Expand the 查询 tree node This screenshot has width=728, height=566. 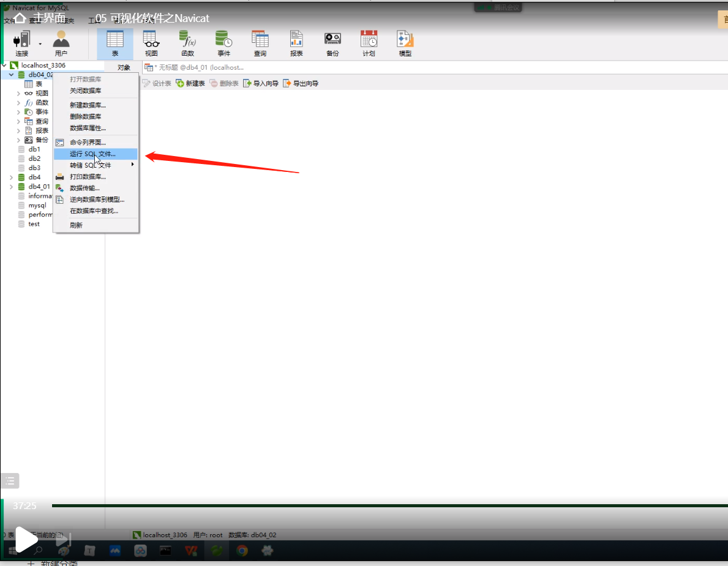click(18, 121)
